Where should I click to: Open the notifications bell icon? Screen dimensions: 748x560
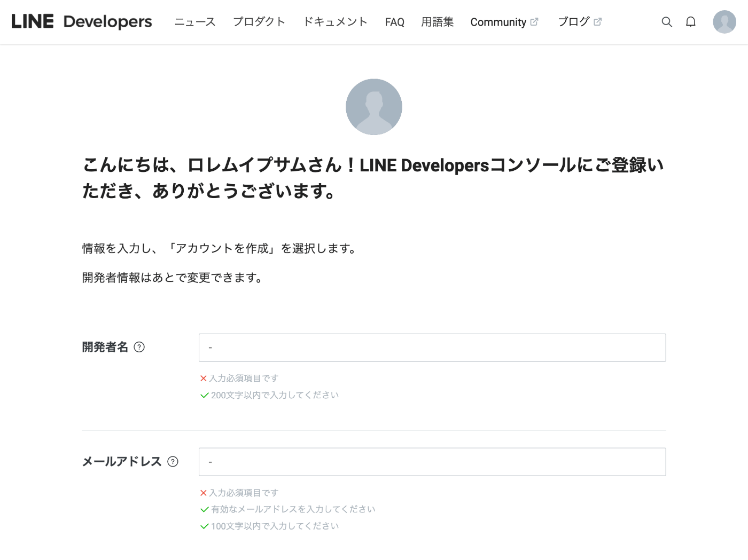coord(691,22)
